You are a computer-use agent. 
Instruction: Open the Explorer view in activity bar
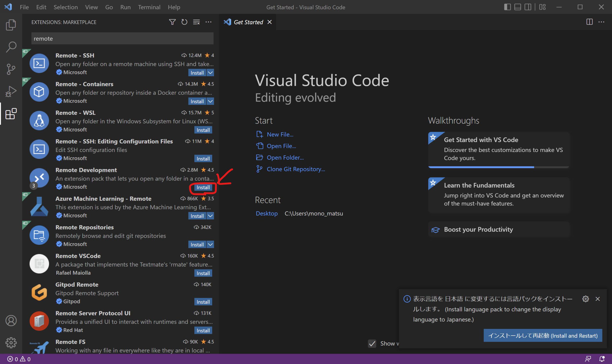click(x=11, y=25)
